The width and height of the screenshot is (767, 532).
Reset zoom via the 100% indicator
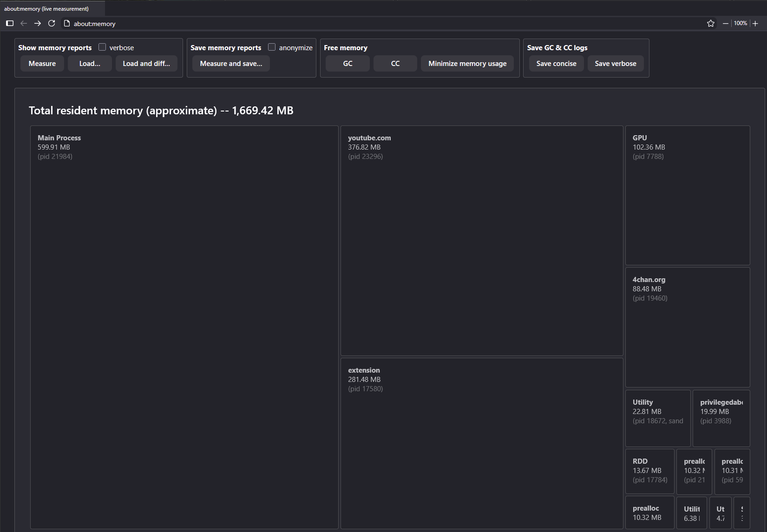741,23
